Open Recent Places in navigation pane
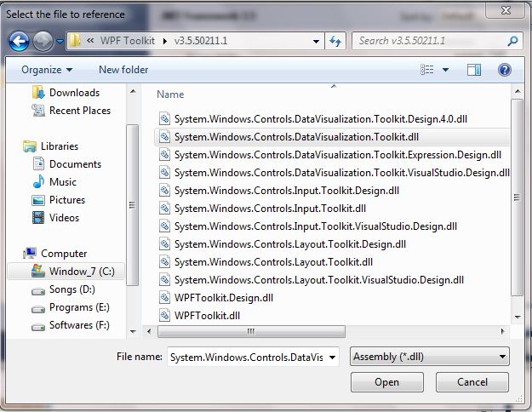The width and height of the screenshot is (532, 412). click(x=71, y=111)
